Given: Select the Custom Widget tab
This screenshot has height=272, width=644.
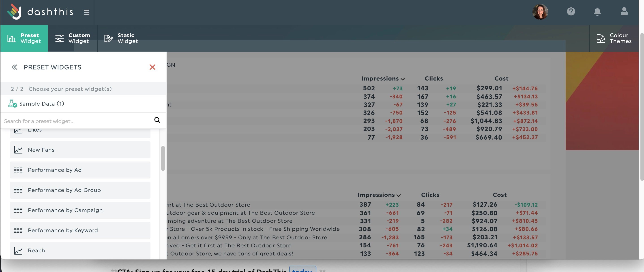Looking at the screenshot, I should [x=73, y=38].
